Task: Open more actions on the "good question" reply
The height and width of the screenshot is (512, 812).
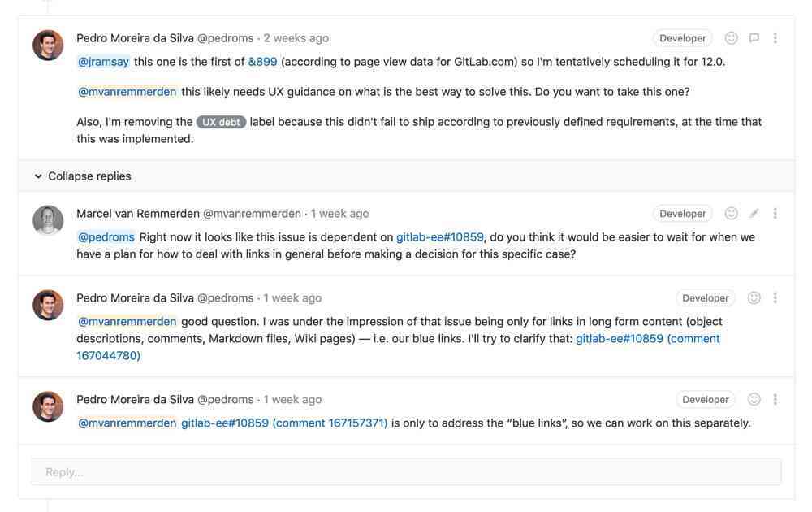Action: (x=775, y=298)
